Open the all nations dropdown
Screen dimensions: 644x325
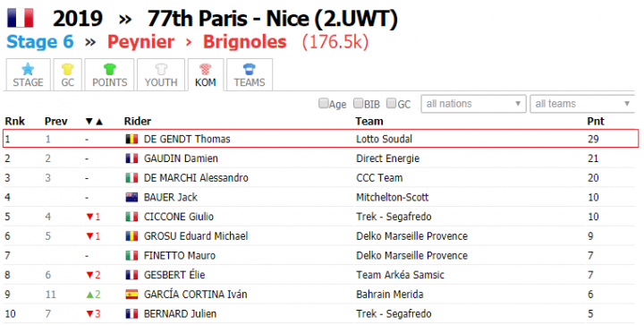point(473,104)
